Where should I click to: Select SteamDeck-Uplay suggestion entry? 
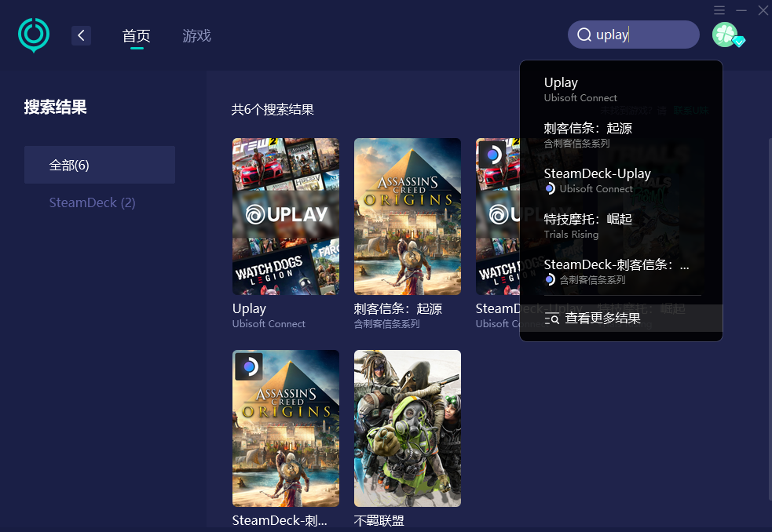597,180
